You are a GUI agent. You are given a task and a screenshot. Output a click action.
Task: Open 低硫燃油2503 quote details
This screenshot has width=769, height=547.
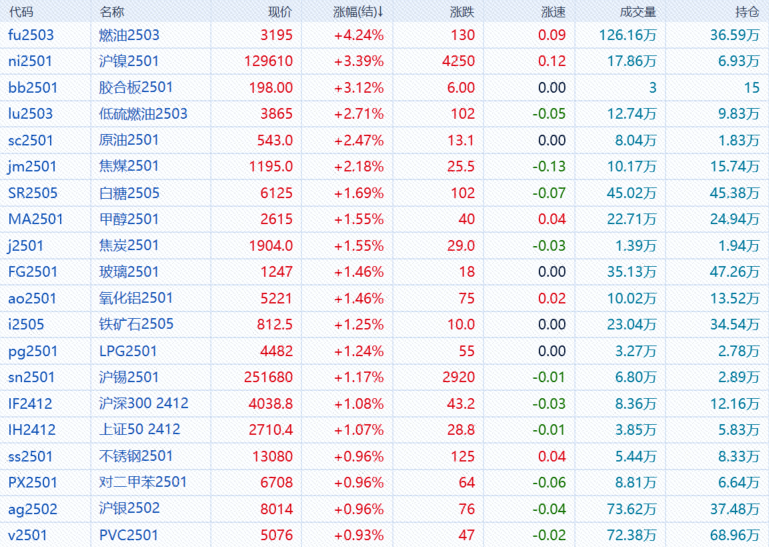pyautogui.click(x=143, y=114)
